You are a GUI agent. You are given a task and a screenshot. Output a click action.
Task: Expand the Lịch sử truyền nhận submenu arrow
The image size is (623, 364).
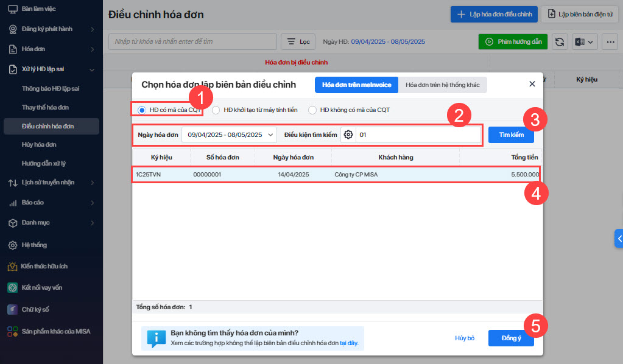[92, 183]
